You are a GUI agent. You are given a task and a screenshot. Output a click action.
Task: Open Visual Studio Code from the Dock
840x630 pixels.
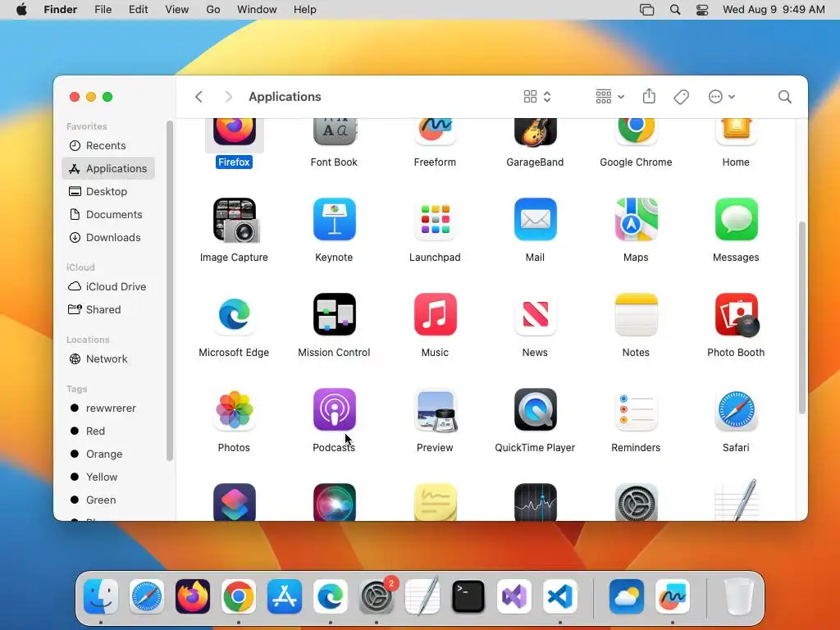click(x=560, y=596)
